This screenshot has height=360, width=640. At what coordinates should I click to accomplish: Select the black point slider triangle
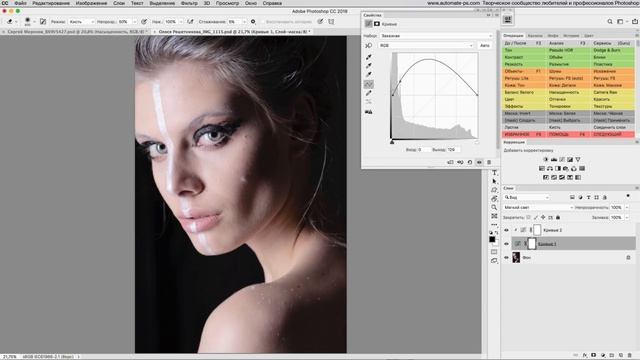[392, 142]
